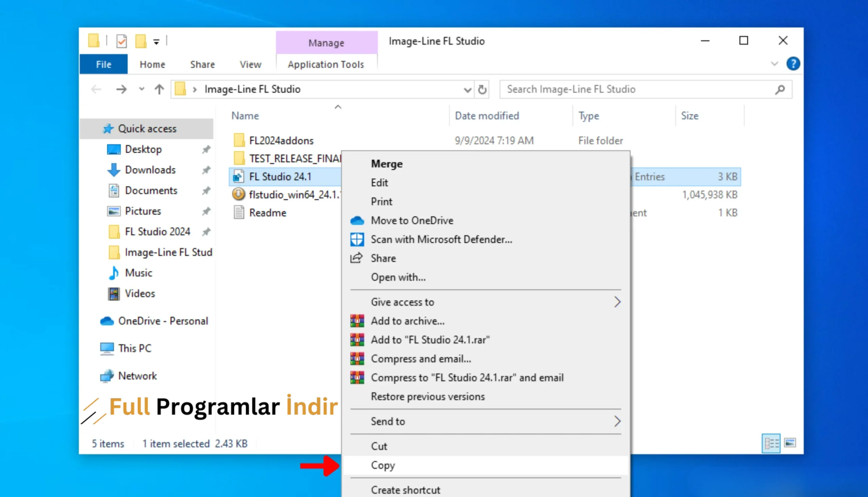Go back with the Back arrow

pyautogui.click(x=97, y=90)
